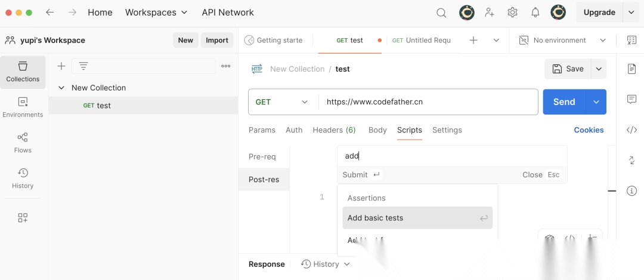Click the configure sidebar grid-plus icon

[x=23, y=217]
